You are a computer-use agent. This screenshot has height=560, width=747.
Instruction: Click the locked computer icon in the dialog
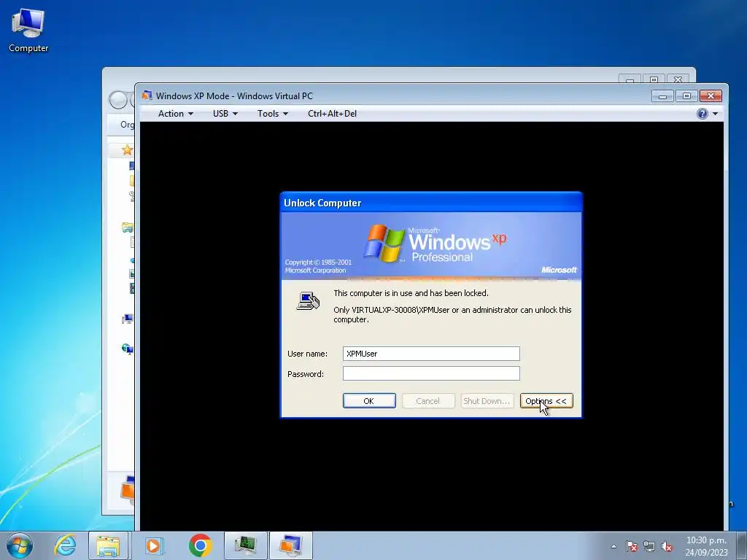[308, 301]
